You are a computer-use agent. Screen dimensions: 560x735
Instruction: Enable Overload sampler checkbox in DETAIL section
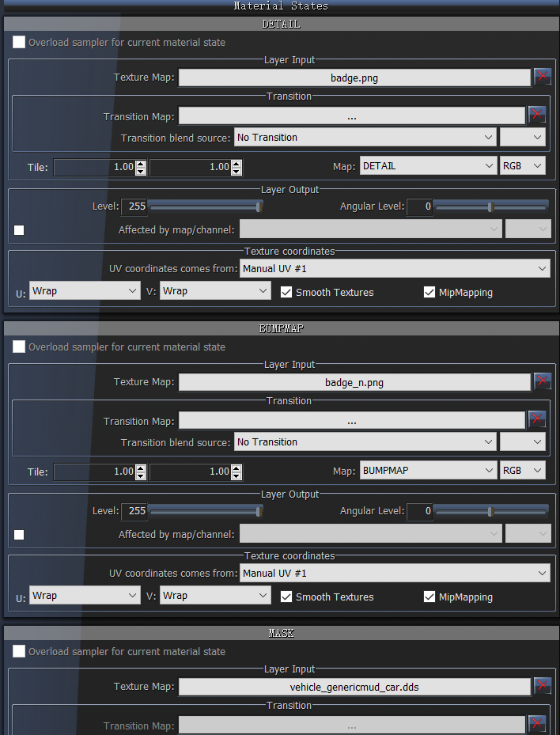pos(19,43)
